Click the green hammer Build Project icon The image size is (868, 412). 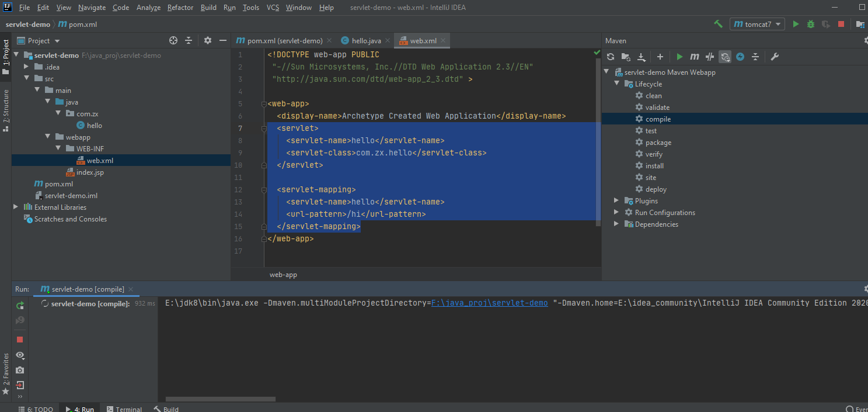[x=718, y=24]
